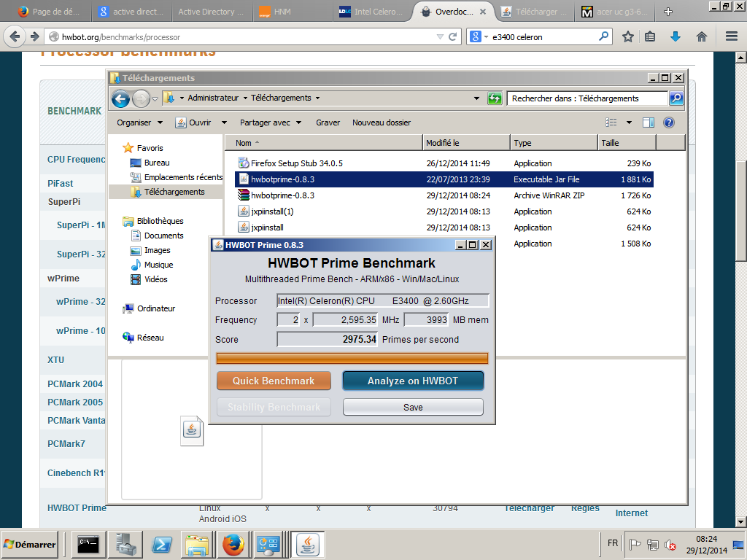Open Command Prompt from the taskbar
Screen dimensions: 747x560
[x=88, y=545]
